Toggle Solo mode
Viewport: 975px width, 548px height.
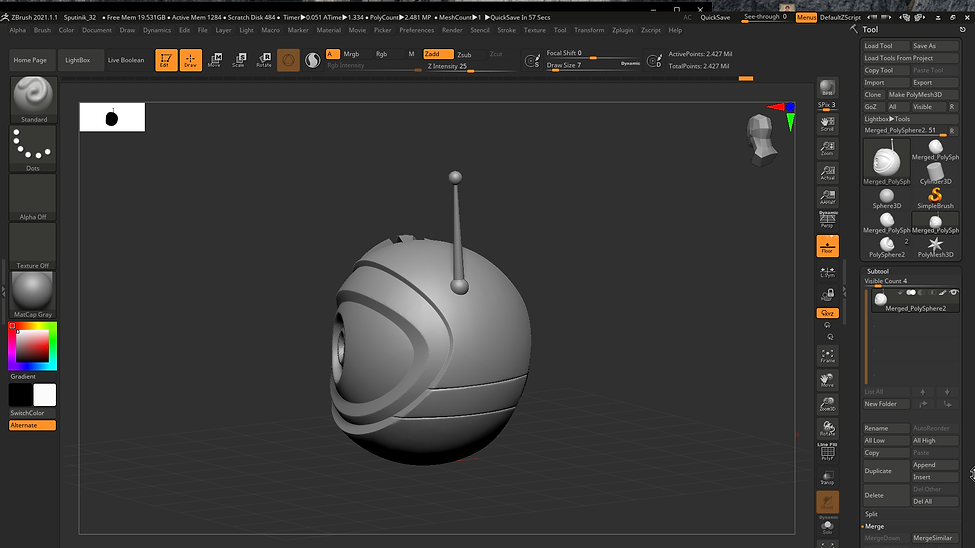tap(827, 526)
